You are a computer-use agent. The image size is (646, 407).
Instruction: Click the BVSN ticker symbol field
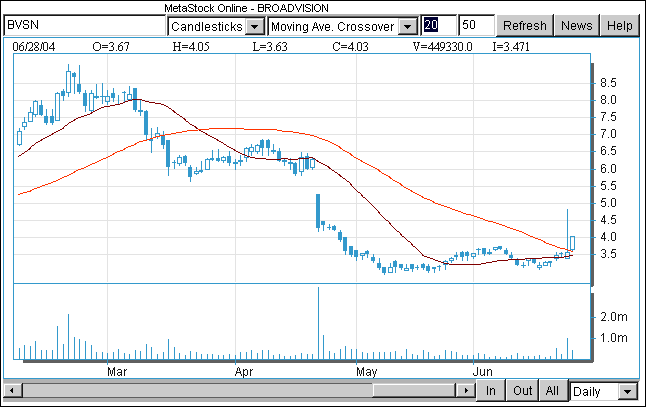[x=84, y=26]
